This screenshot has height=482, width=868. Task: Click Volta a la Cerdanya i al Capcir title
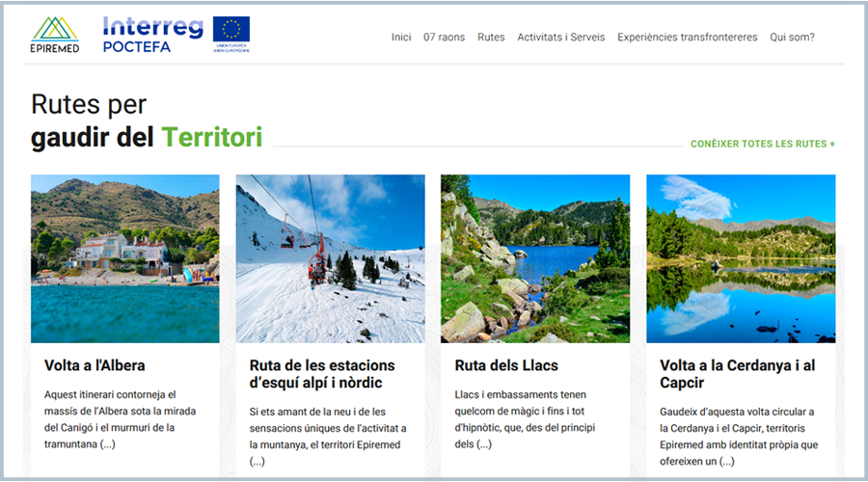738,374
